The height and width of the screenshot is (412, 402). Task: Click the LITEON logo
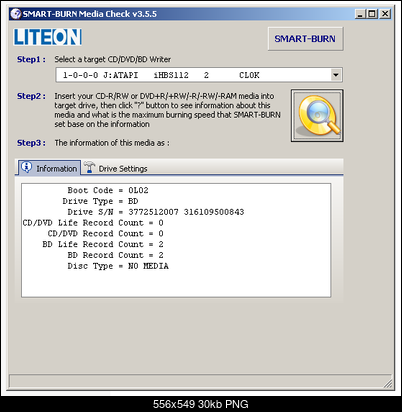(x=48, y=37)
